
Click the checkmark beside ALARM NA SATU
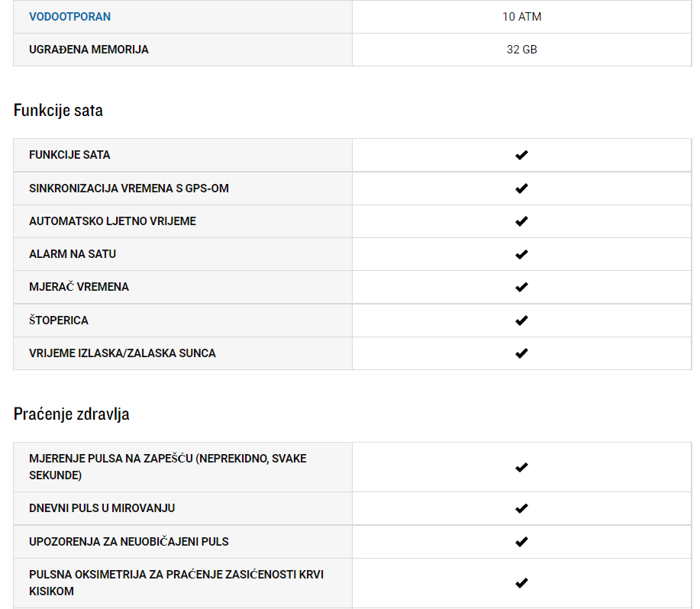pyautogui.click(x=521, y=254)
